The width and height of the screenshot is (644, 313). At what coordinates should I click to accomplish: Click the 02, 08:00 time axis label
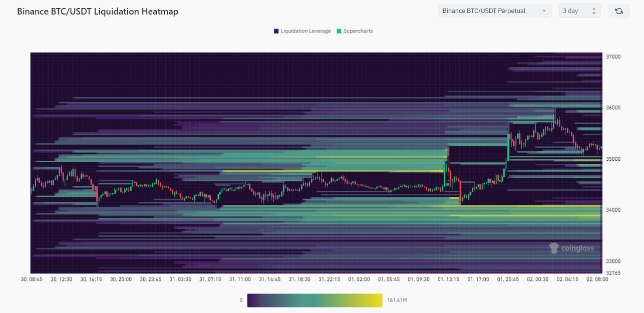[597, 279]
